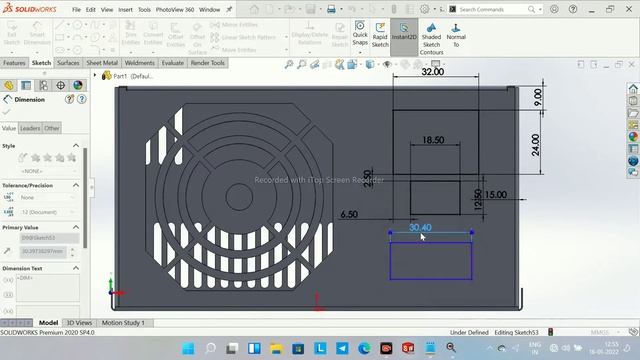Click Mirror Entities command

pos(234,25)
